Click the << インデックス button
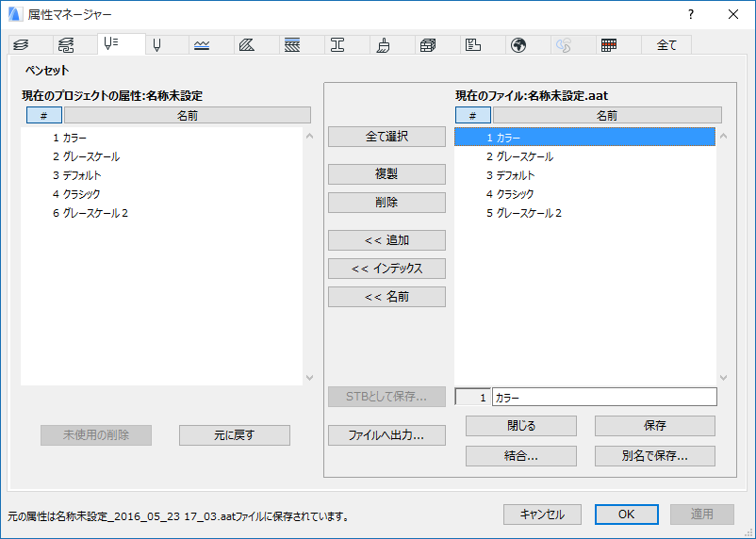Image resolution: width=756 pixels, height=539 pixels. pyautogui.click(x=386, y=269)
